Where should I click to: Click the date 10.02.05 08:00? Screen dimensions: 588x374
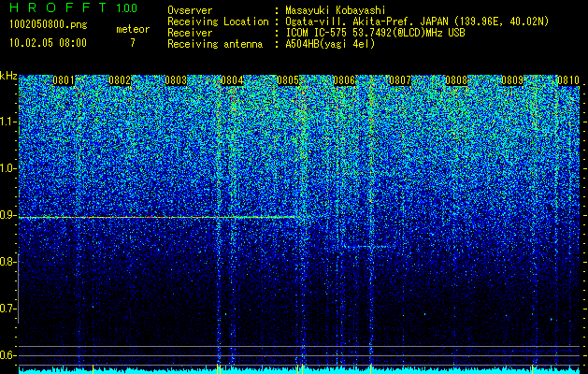click(48, 42)
